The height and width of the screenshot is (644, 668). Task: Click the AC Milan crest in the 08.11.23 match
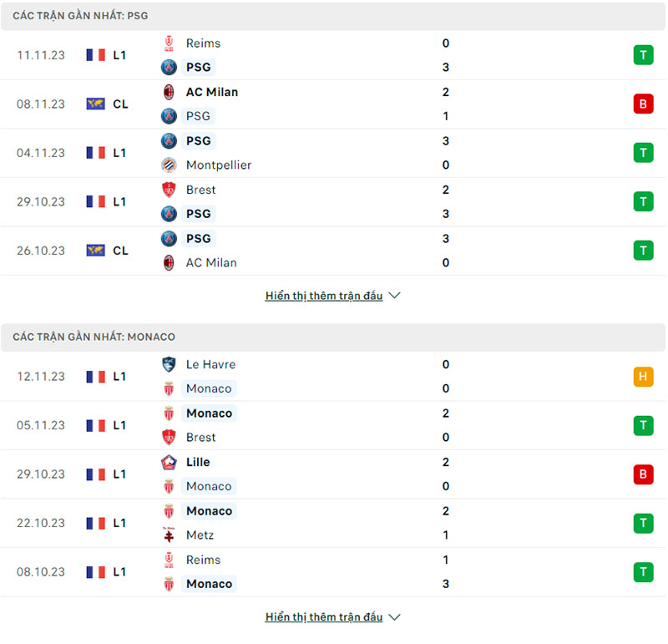point(169,92)
